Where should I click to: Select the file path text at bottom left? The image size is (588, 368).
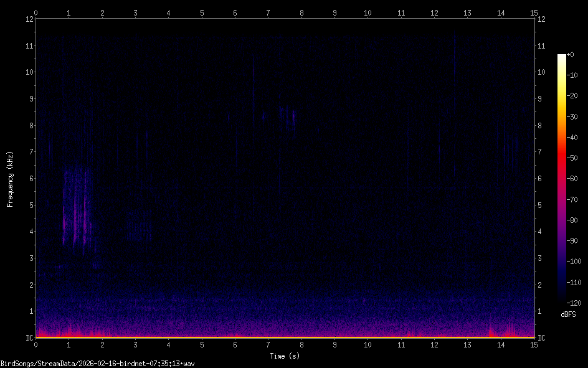point(98,363)
